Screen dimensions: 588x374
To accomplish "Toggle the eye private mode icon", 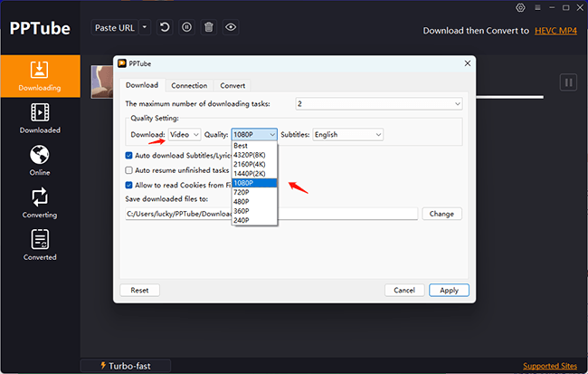I will click(x=231, y=27).
